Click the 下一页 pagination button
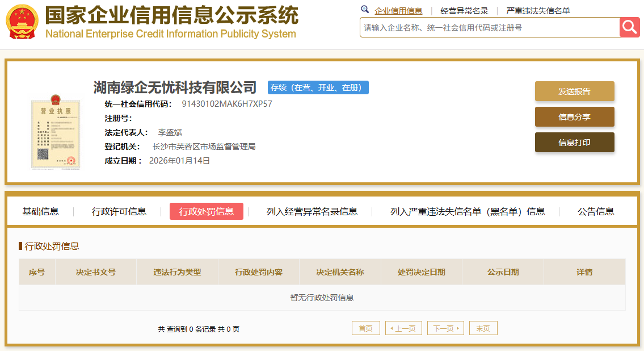Screen dimensions: 644x351 pos(445,328)
